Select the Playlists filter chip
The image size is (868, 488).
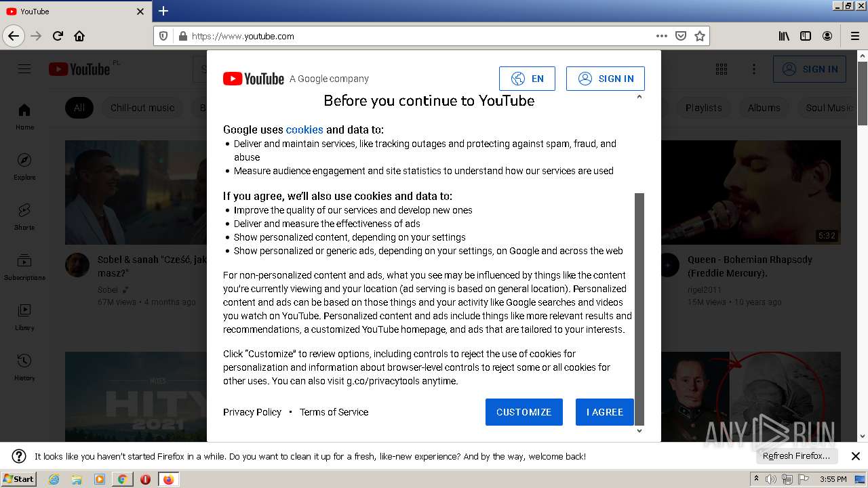click(x=703, y=108)
